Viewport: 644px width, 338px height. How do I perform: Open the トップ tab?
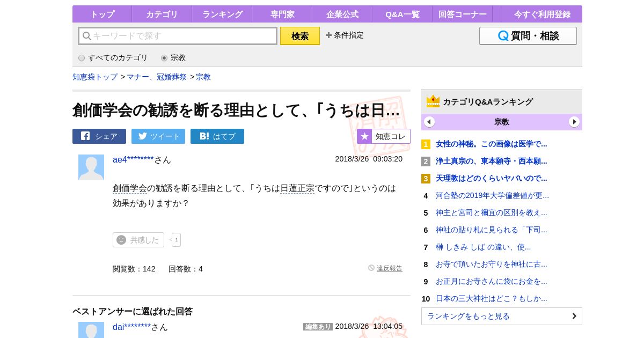click(102, 14)
